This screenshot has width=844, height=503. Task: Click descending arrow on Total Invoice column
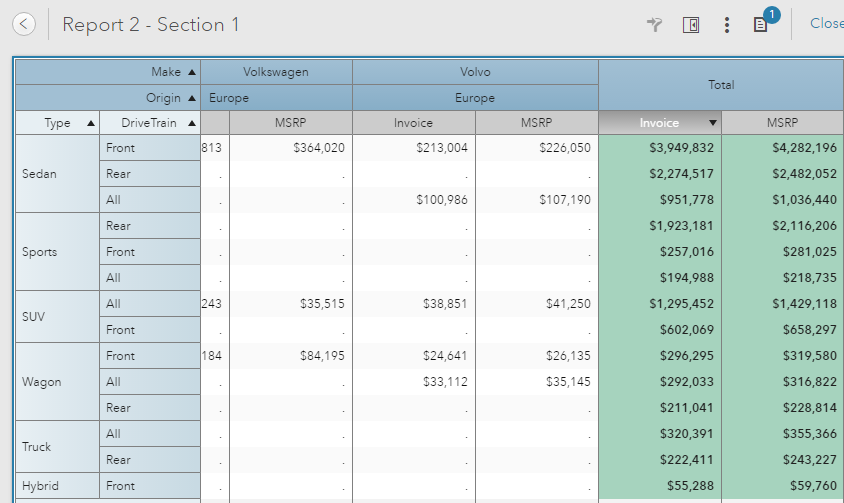(x=712, y=123)
